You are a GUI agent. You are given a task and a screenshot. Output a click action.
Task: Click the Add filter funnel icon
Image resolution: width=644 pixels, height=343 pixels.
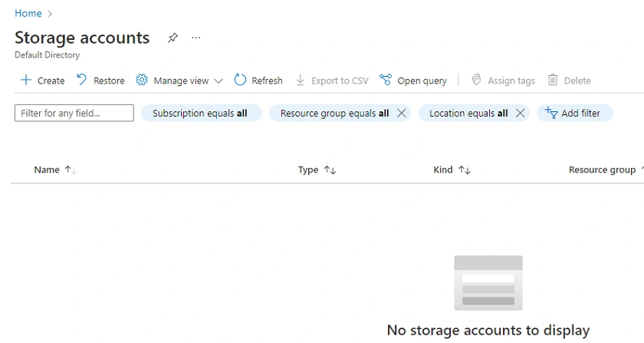point(551,113)
